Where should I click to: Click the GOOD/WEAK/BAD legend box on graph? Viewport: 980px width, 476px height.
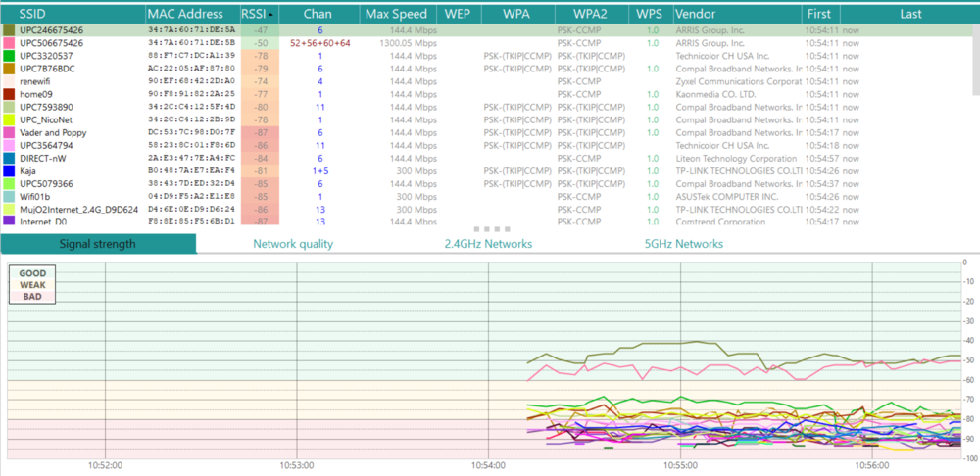(33, 284)
